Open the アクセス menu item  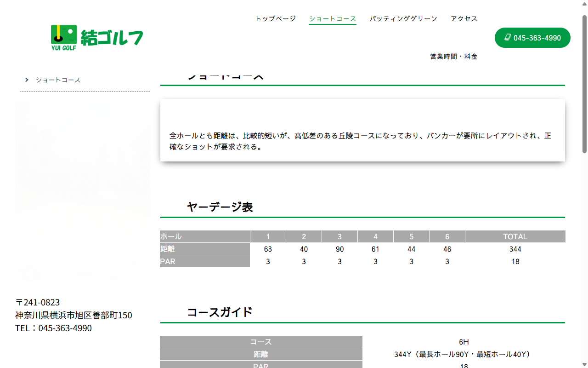tap(464, 19)
